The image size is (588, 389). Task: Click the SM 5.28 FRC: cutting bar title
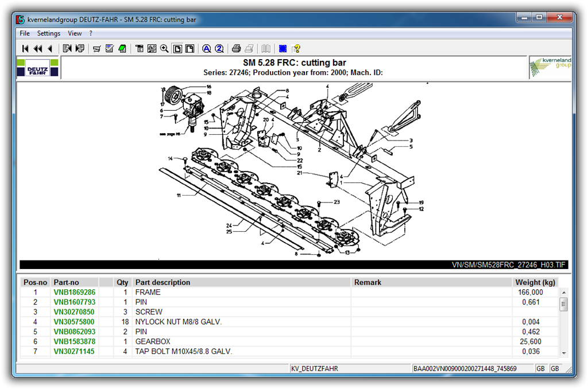click(x=295, y=63)
